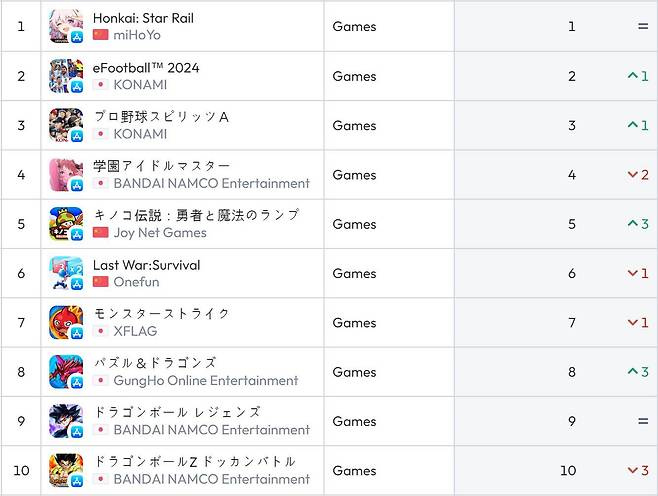This screenshot has width=658, height=496.
Task: Click the ドラゴンボールZ ドッカンバトル app icon
Action: click(66, 470)
